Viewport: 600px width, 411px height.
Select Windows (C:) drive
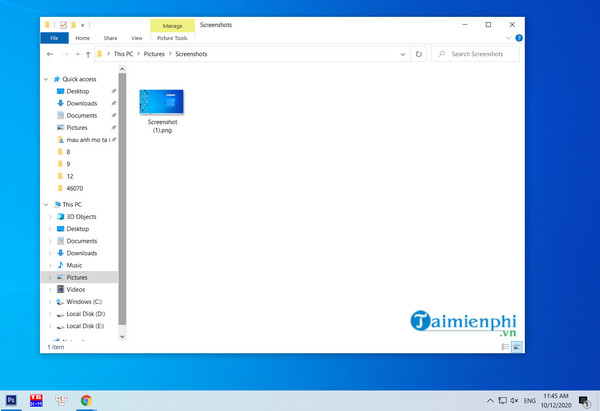[x=84, y=302]
